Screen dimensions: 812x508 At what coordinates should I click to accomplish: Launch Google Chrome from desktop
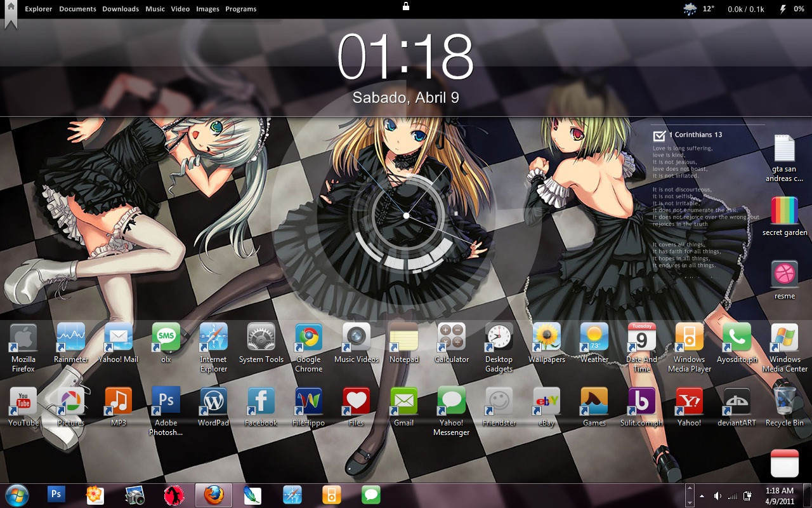pyautogui.click(x=309, y=337)
